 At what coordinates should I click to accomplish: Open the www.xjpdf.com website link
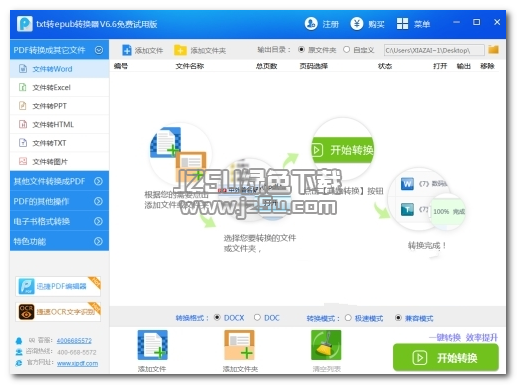[x=77, y=363]
